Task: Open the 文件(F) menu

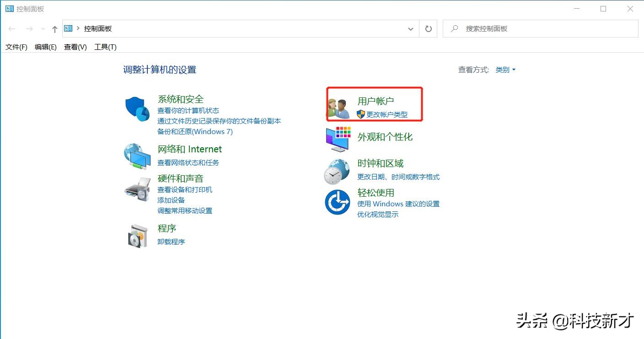Action: (x=16, y=46)
